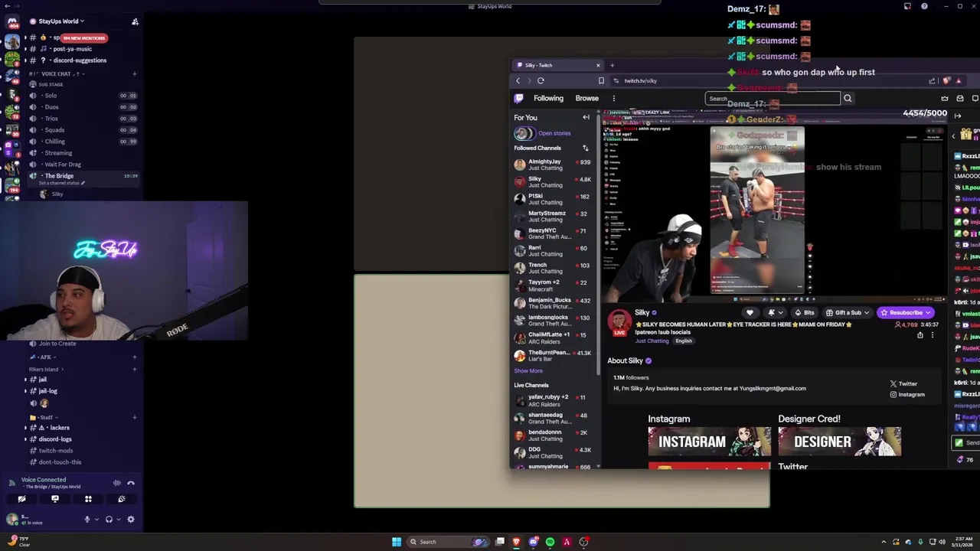Open Gift a Sub dropdown

(848, 312)
